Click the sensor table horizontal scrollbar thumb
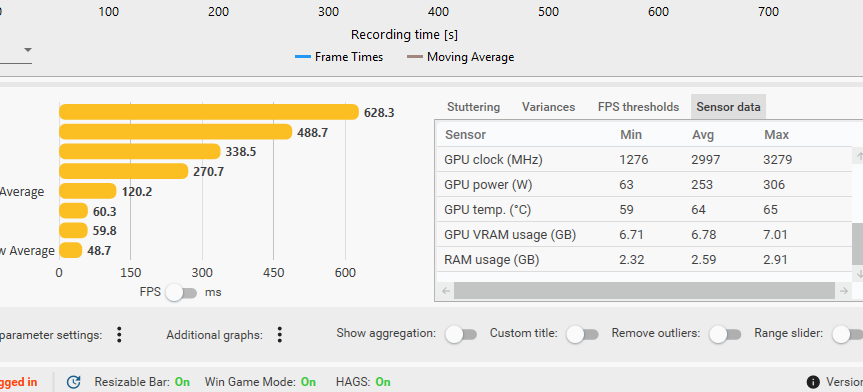 pyautogui.click(x=644, y=291)
